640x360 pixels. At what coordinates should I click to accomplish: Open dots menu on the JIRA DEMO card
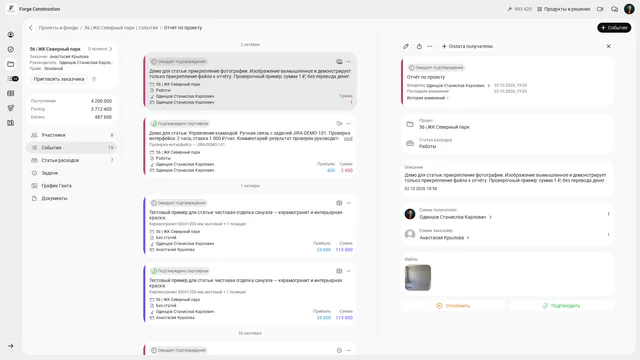349,123
